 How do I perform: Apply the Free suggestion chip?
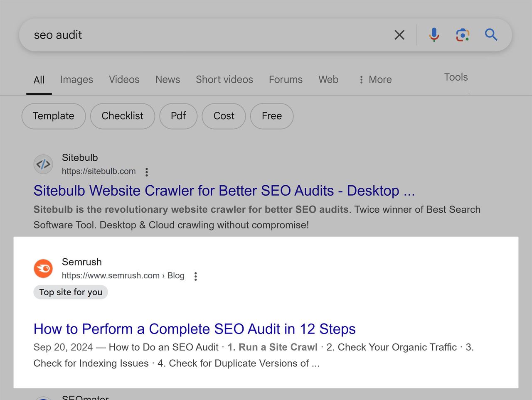click(x=272, y=116)
